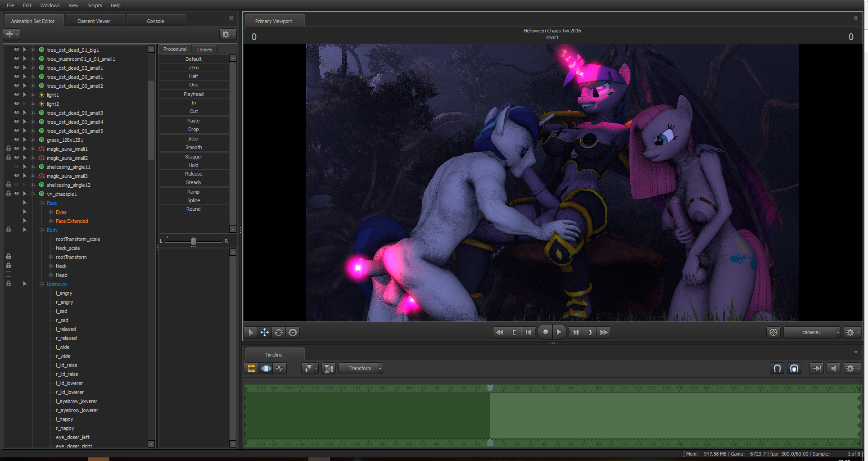
Task: Click the Playhead preset button
Action: point(194,94)
